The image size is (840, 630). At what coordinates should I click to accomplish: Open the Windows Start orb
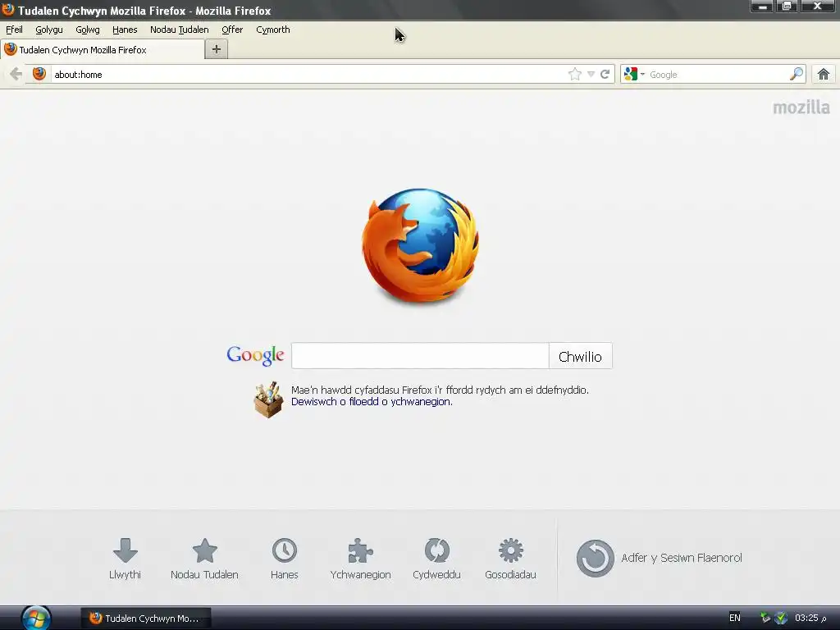click(36, 619)
